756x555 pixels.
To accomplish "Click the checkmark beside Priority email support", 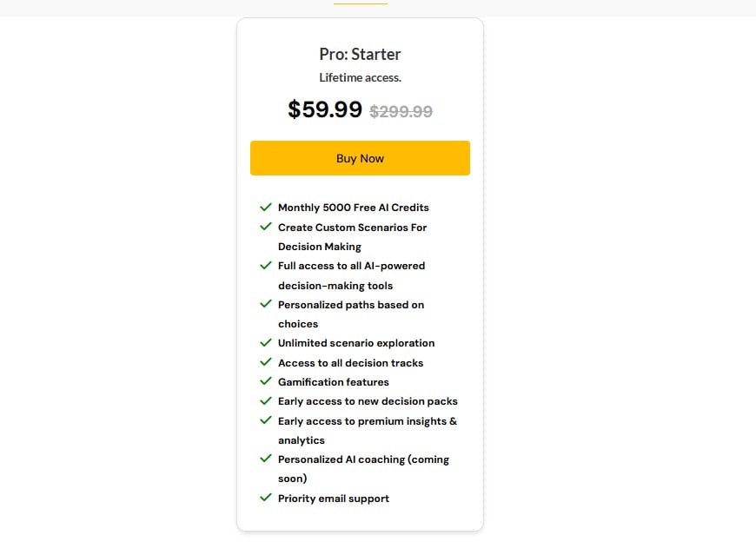I will [266, 499].
